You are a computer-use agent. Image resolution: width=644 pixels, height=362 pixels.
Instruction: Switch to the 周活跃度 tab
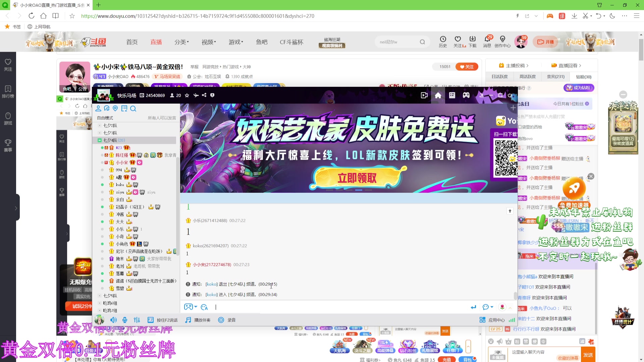[x=527, y=76]
